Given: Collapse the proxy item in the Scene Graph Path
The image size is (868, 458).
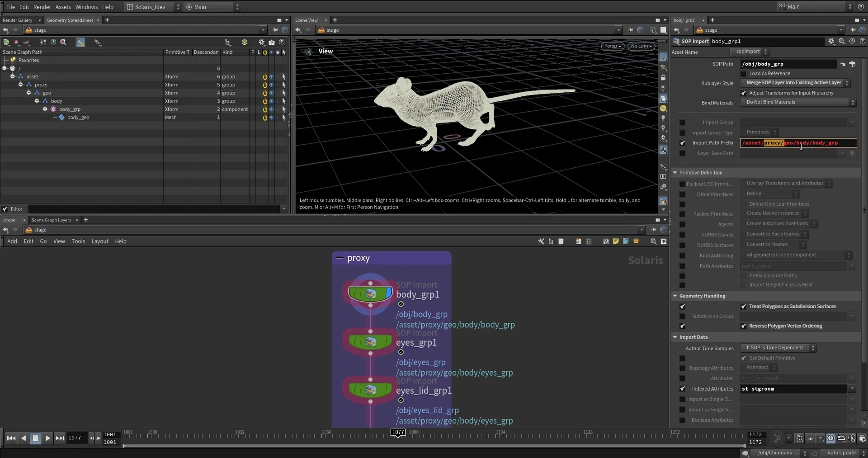Looking at the screenshot, I should (20, 85).
